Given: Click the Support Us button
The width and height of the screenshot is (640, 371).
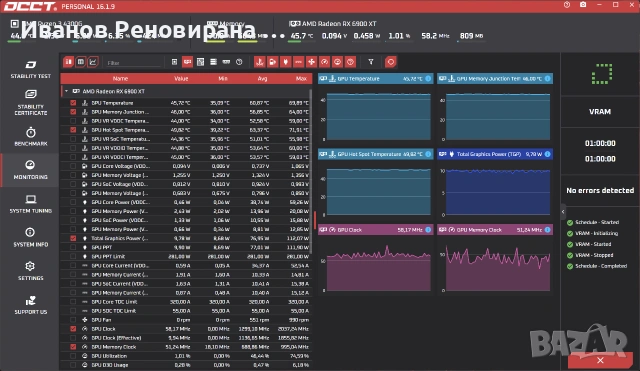Looking at the screenshot, I should coord(31,305).
